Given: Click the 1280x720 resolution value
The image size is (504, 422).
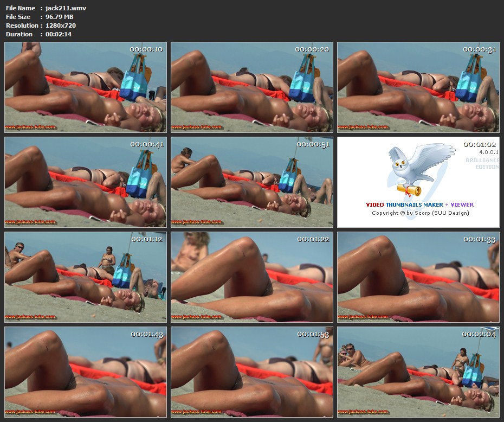Looking at the screenshot, I should 60,25.
